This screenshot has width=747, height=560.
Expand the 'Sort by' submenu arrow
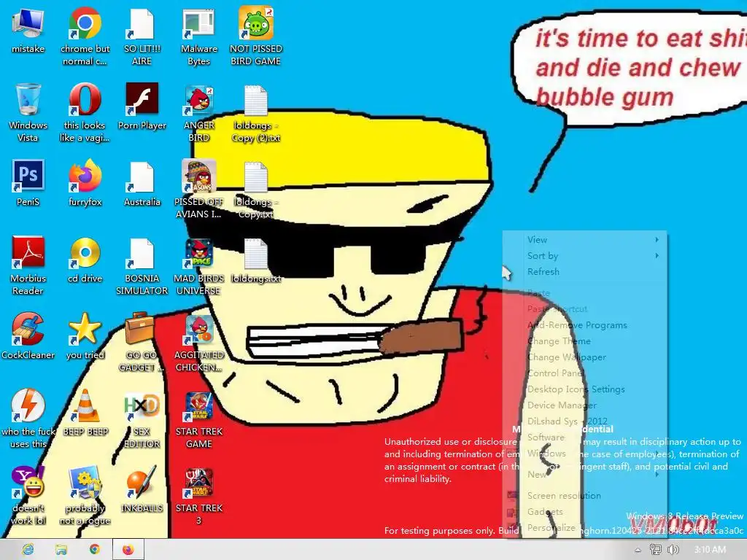pos(657,256)
